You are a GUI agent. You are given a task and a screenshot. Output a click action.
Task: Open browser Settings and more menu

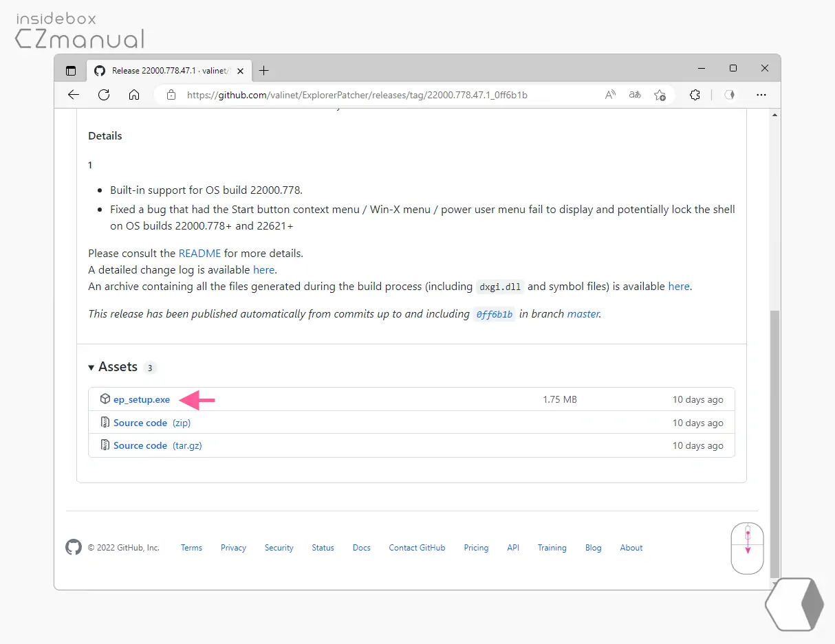click(x=761, y=95)
